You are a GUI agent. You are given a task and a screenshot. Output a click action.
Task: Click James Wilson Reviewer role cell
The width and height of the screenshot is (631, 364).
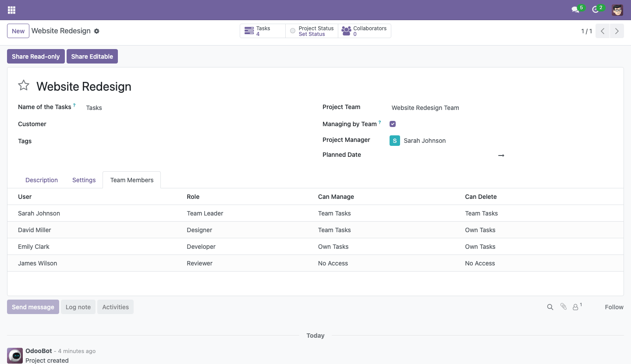pyautogui.click(x=249, y=263)
